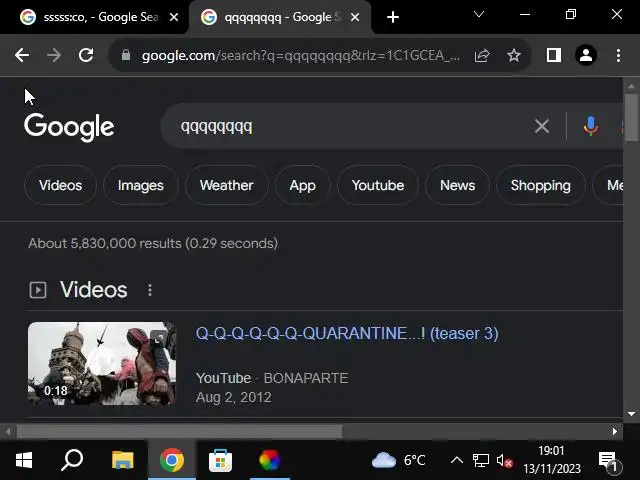Viewport: 640px width, 480px height.
Task: Open File Explorer from taskbar
Action: tap(122, 460)
